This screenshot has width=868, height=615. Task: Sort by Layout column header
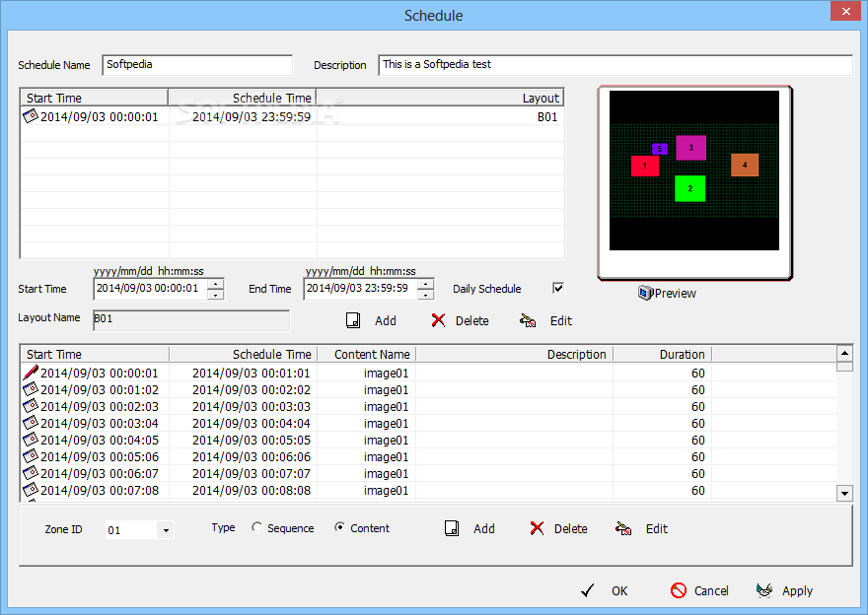(440, 98)
